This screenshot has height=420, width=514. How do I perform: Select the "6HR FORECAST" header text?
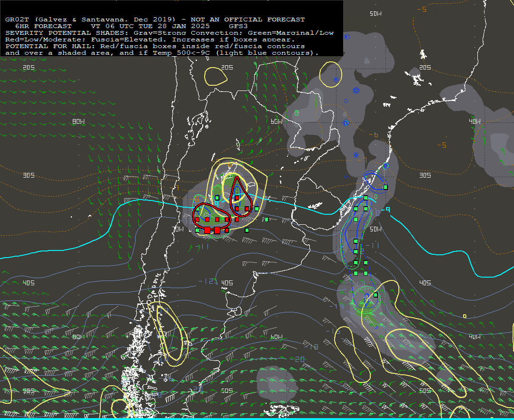click(43, 26)
